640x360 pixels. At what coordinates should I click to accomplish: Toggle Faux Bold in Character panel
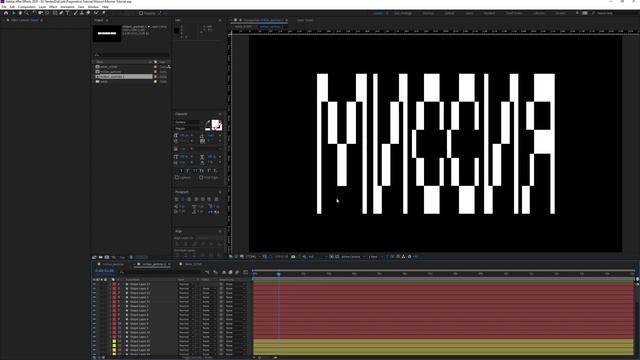[x=181, y=171]
